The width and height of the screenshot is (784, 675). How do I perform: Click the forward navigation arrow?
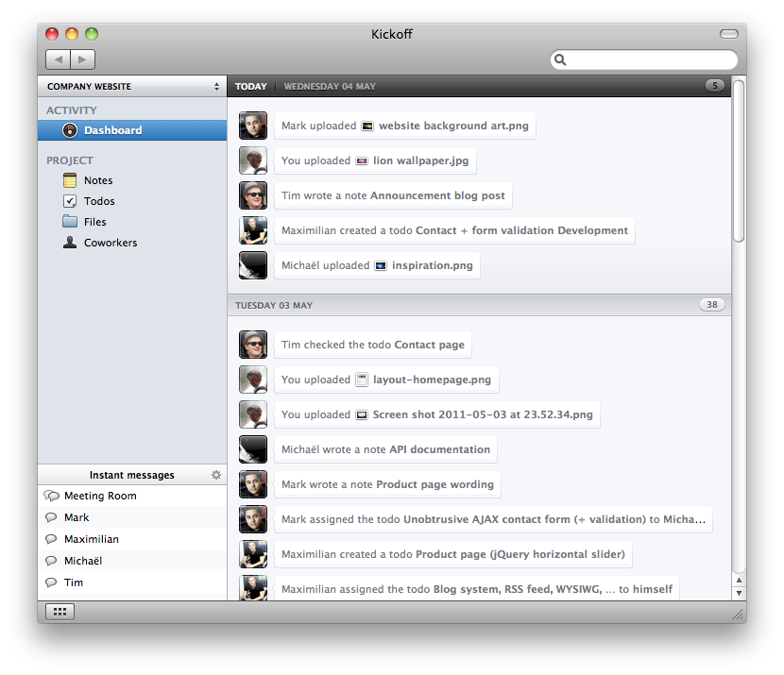(x=82, y=59)
